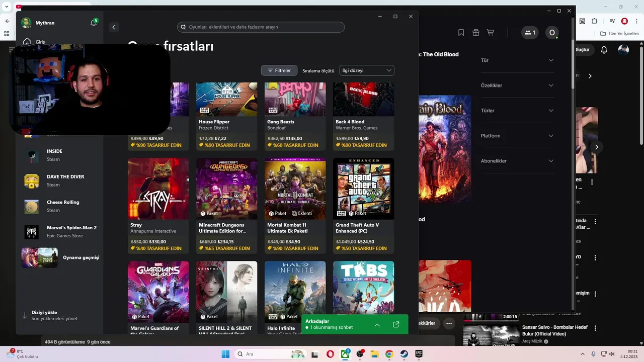The image size is (644, 362).
Task: Open the Epic Games profile avatar O
Action: tap(552, 33)
